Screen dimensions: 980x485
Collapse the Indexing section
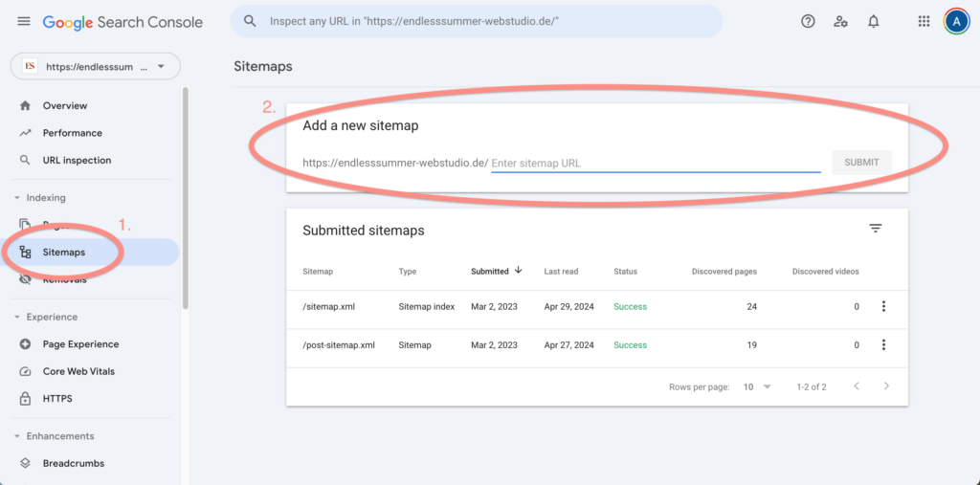pos(17,198)
